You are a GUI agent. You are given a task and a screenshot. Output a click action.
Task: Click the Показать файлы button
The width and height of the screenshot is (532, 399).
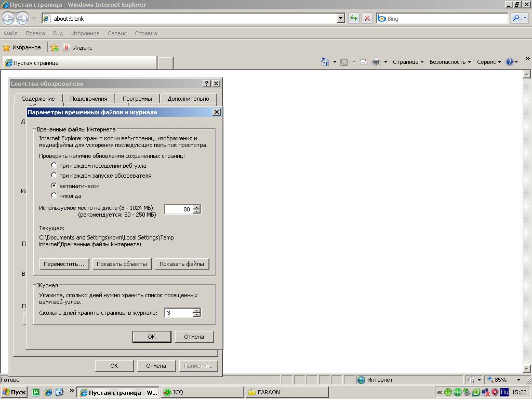181,264
